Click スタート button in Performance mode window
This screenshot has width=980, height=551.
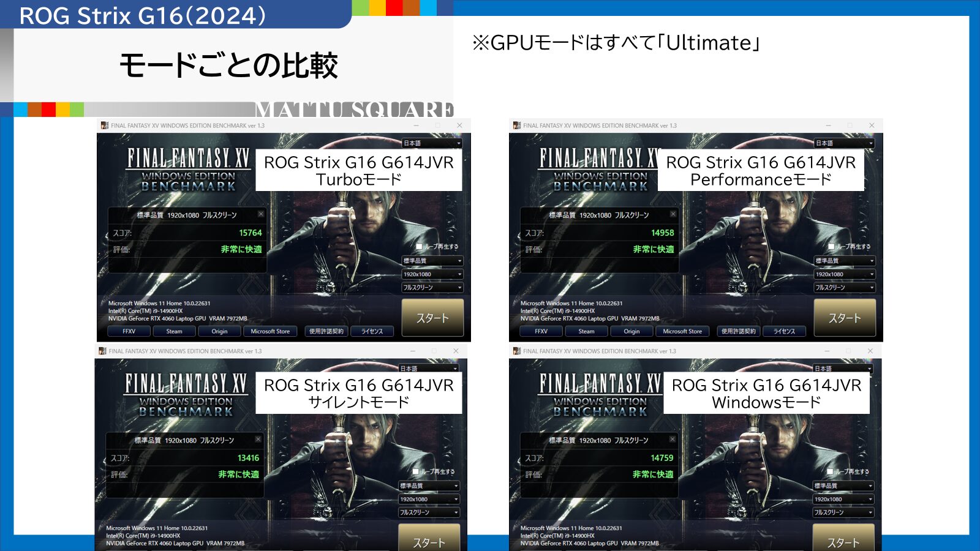[x=845, y=318]
